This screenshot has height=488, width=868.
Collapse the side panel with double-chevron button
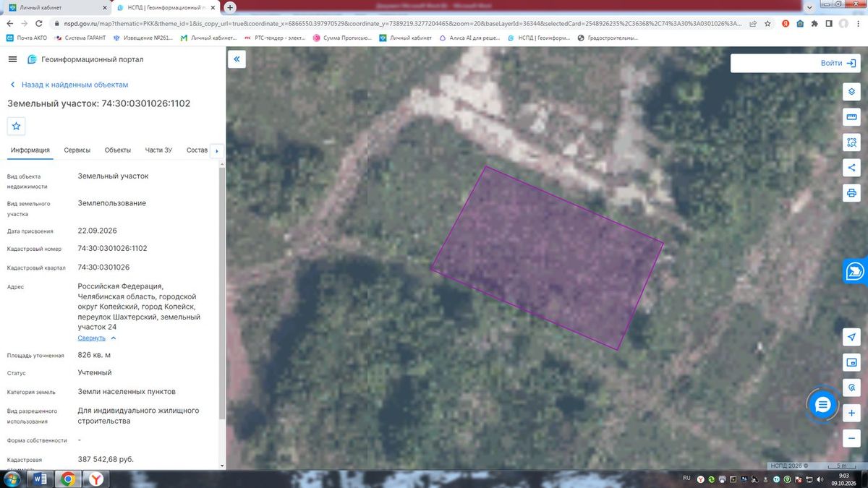tap(237, 59)
